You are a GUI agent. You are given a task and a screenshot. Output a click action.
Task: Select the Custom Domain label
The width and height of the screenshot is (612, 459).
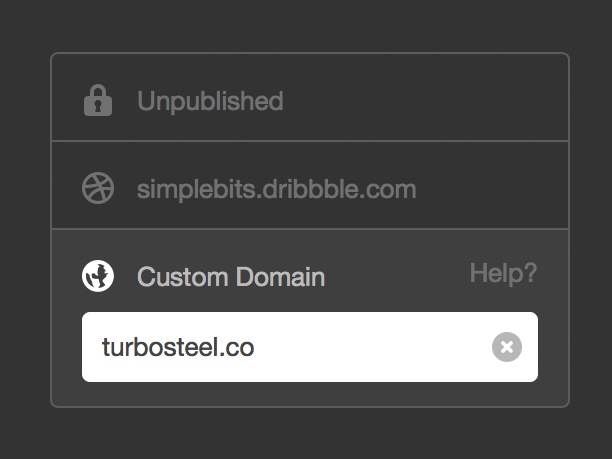[231, 277]
